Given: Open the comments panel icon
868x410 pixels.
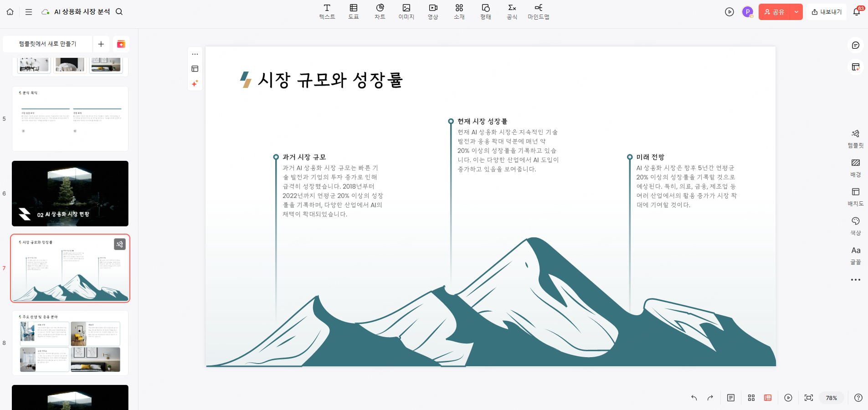Looking at the screenshot, I should pos(856,45).
